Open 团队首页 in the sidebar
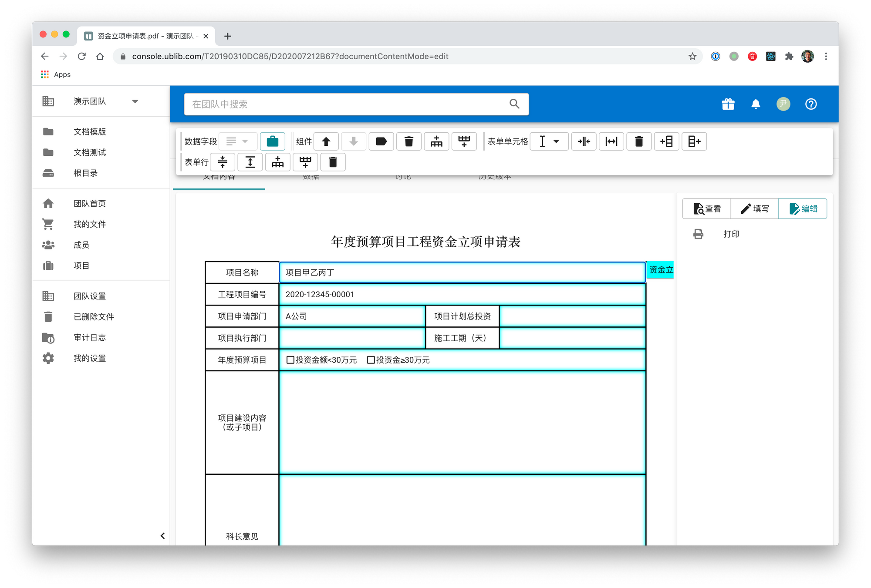 (x=89, y=204)
